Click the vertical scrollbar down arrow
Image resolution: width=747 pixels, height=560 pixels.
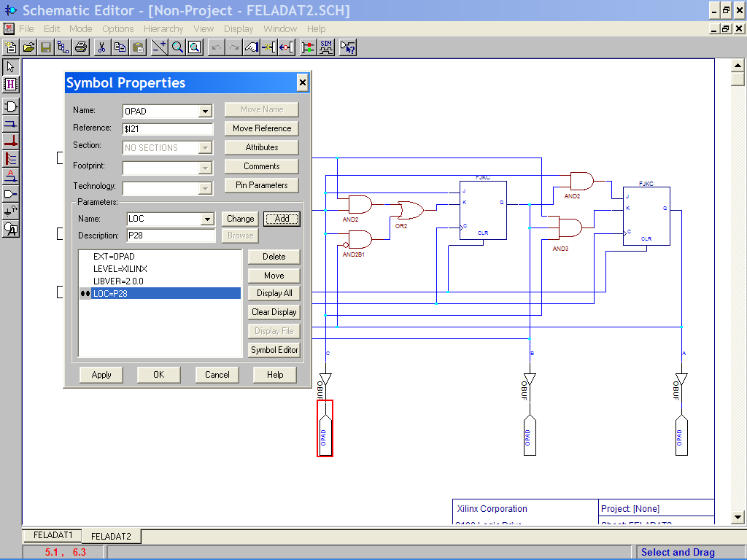(x=738, y=517)
